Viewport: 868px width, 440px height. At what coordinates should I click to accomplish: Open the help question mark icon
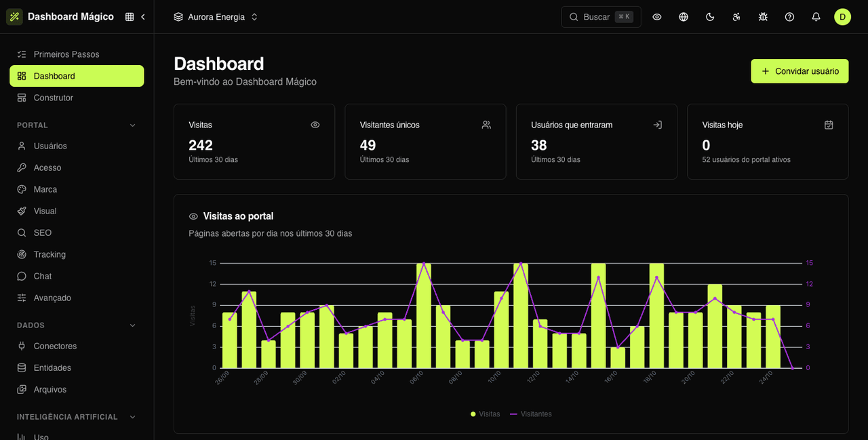tap(789, 17)
